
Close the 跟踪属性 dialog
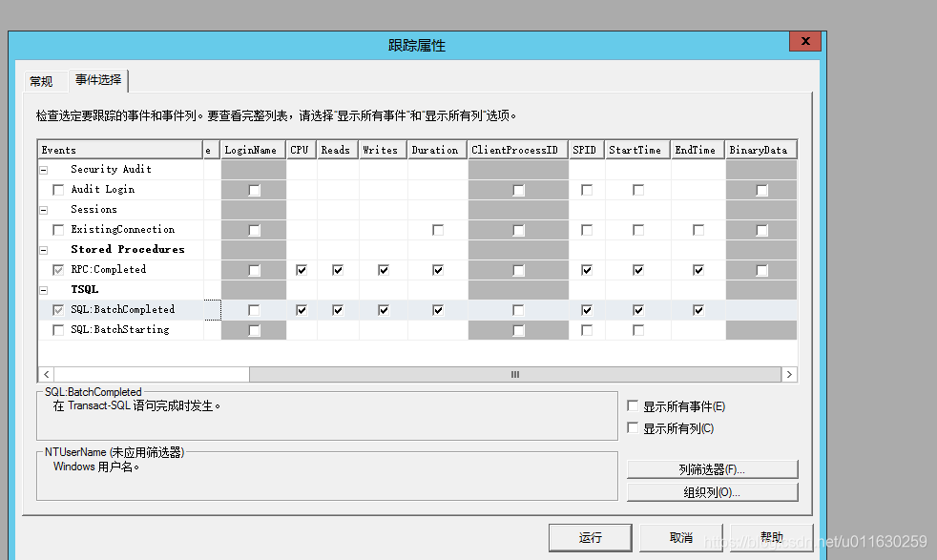(x=805, y=41)
